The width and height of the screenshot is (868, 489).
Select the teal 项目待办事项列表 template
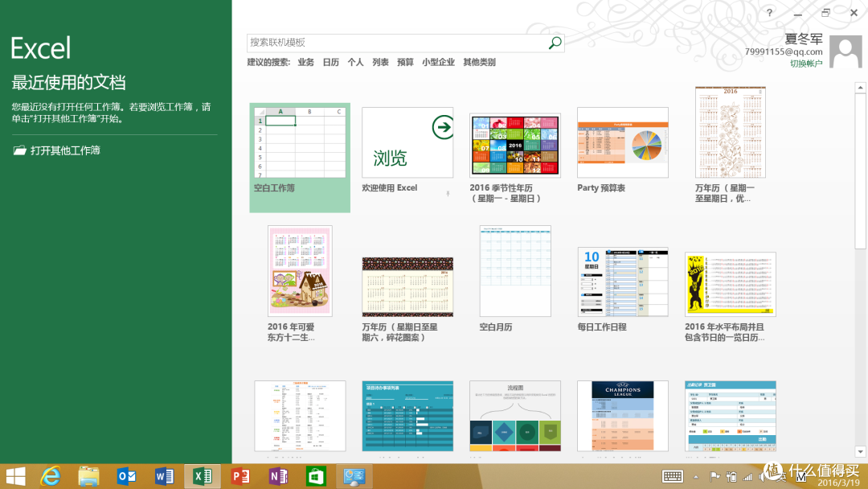point(407,416)
